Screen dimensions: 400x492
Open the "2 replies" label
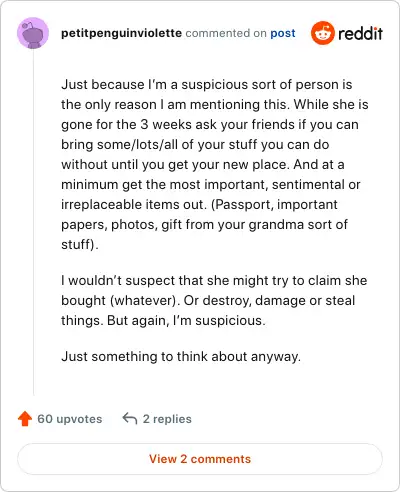[167, 419]
